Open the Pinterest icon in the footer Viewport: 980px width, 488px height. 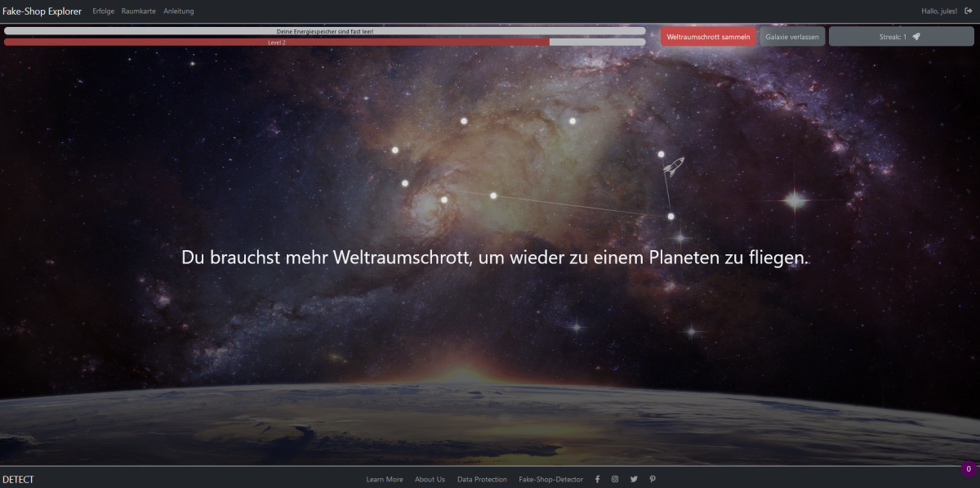tap(653, 479)
